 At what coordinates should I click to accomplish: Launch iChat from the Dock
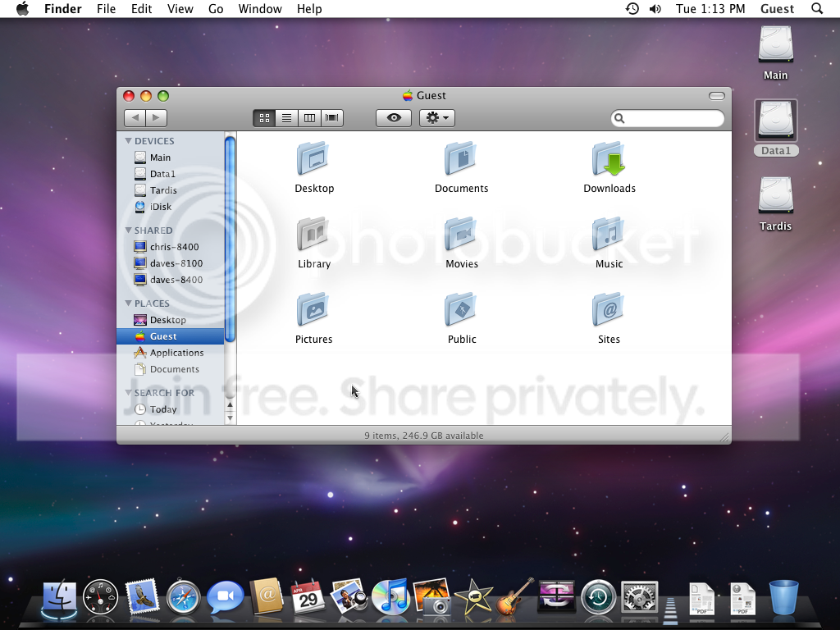click(x=225, y=597)
